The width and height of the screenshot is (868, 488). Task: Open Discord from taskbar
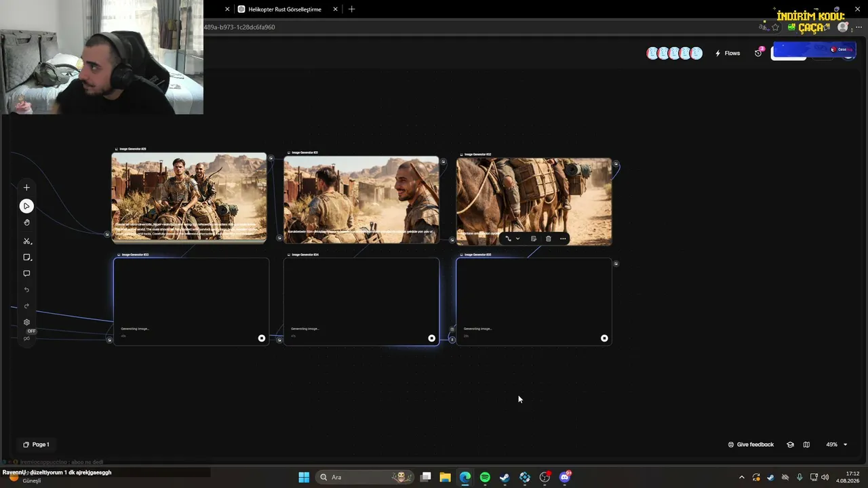pyautogui.click(x=565, y=477)
